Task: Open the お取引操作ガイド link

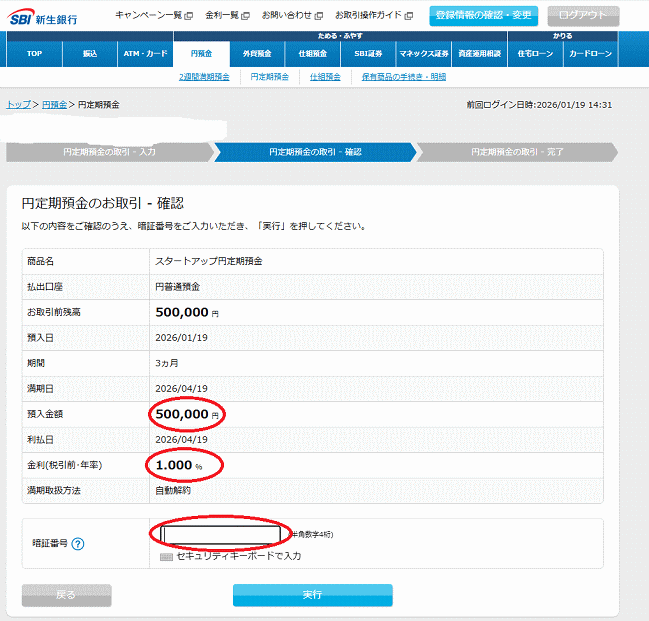Action: coord(372,16)
